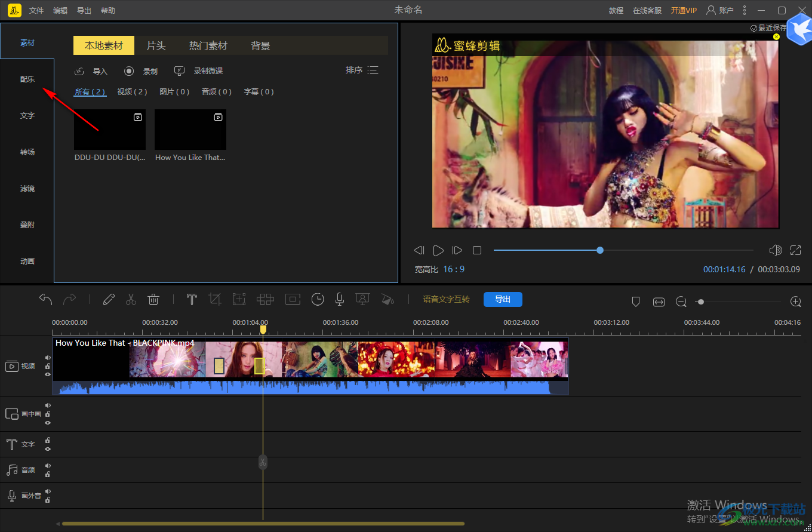Select the crop tool icon
Viewport: 812px width, 532px height.
[x=215, y=299]
